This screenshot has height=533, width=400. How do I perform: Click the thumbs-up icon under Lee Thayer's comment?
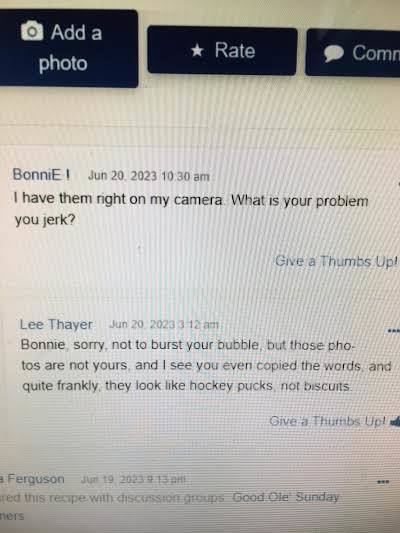point(395,422)
